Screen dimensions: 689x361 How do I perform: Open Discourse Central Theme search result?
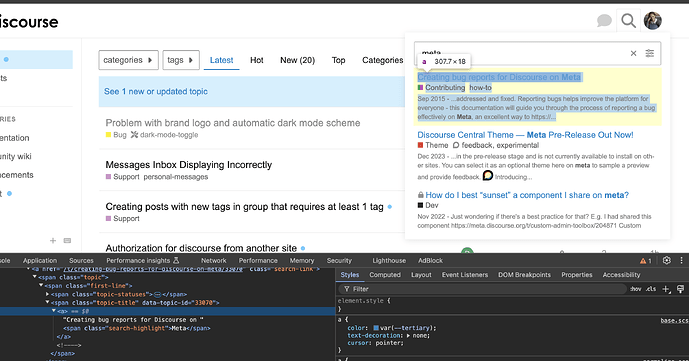[526, 135]
